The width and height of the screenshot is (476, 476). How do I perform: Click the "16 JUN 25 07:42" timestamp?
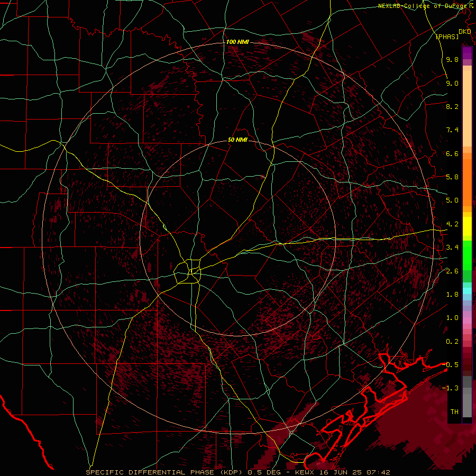click(x=355, y=472)
